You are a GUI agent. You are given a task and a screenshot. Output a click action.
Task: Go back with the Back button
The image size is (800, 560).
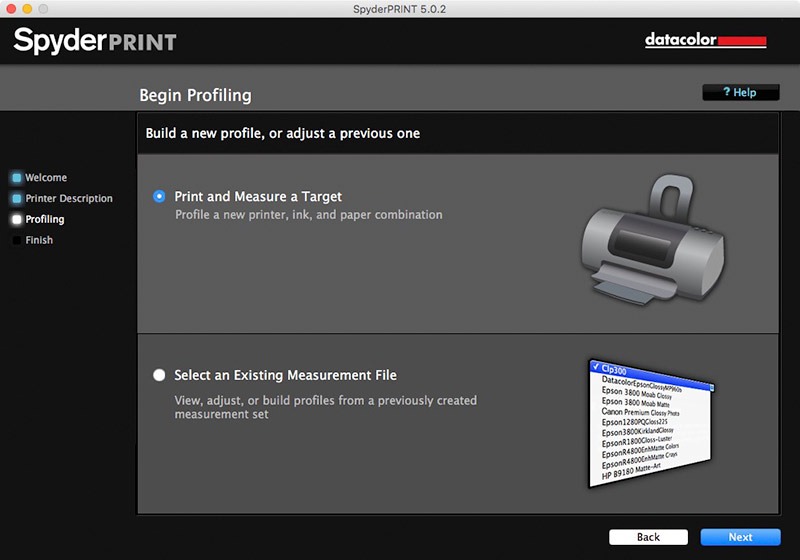click(x=648, y=537)
